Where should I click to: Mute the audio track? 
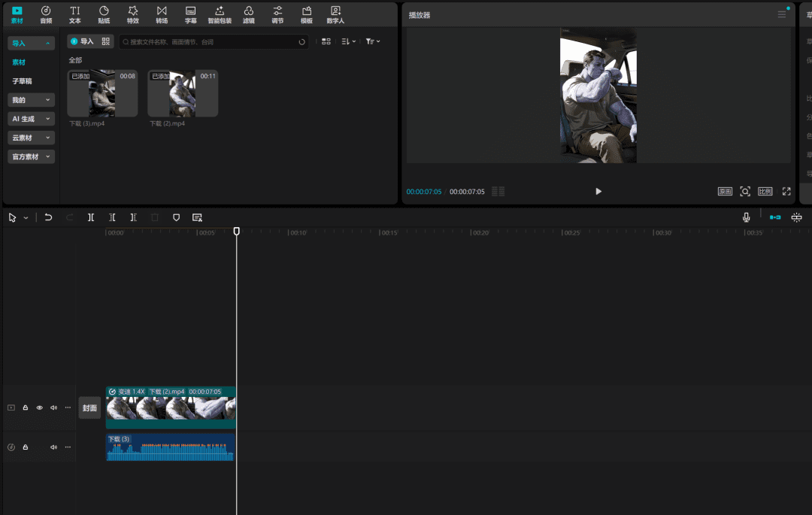point(54,447)
